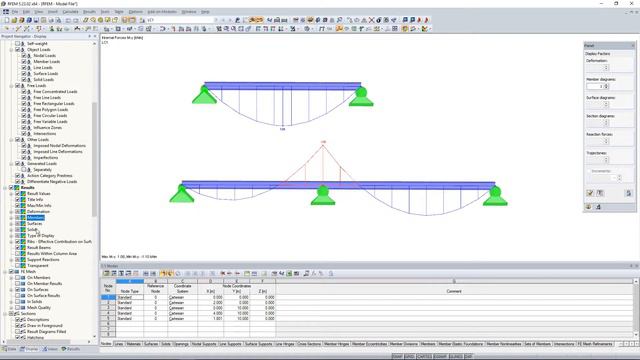Open the Views navigator tab
Screen dimensions: 640x360
[50, 349]
